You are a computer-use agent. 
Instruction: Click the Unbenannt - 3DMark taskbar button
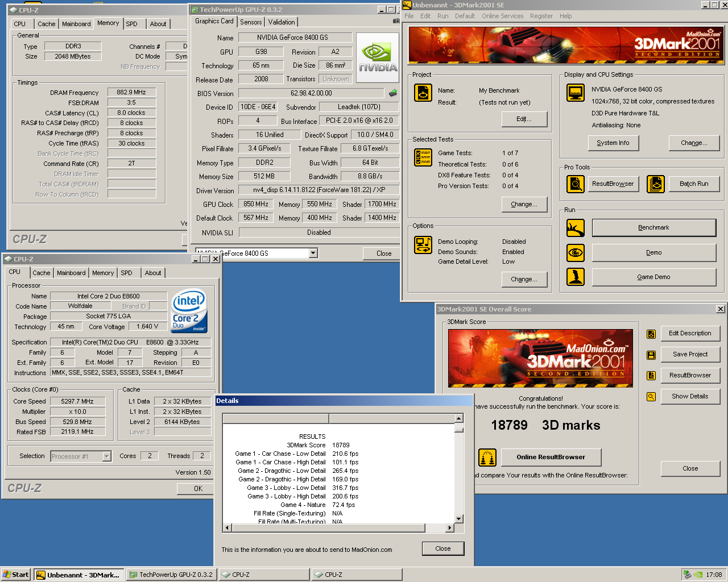click(78, 575)
